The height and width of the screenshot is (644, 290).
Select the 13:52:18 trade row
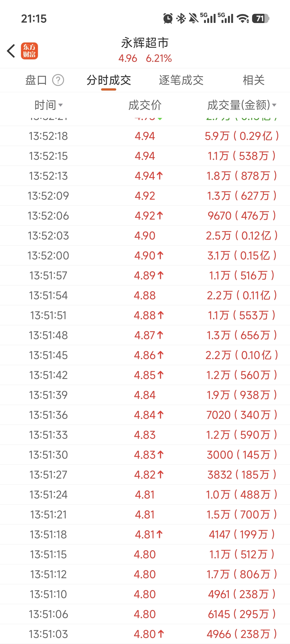[x=145, y=136]
